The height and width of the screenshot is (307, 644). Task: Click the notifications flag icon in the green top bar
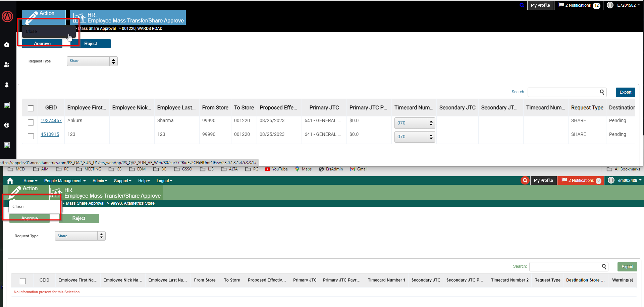(564, 180)
